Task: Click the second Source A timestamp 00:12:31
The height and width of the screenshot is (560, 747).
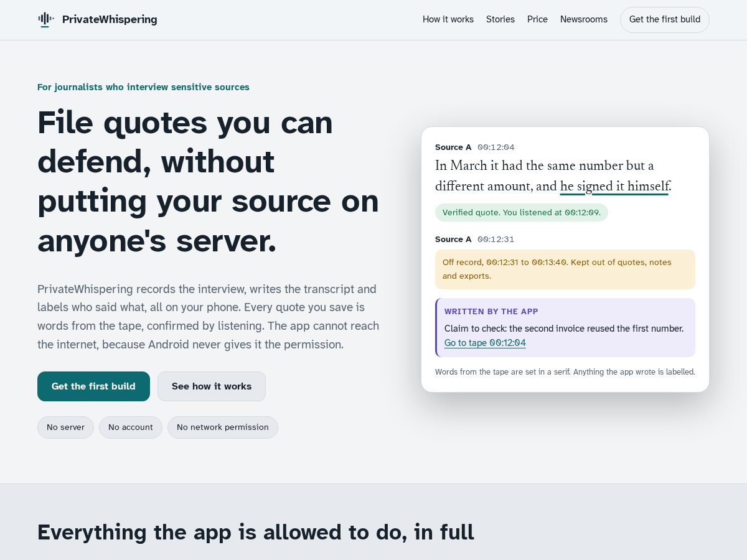Action: coord(496,240)
